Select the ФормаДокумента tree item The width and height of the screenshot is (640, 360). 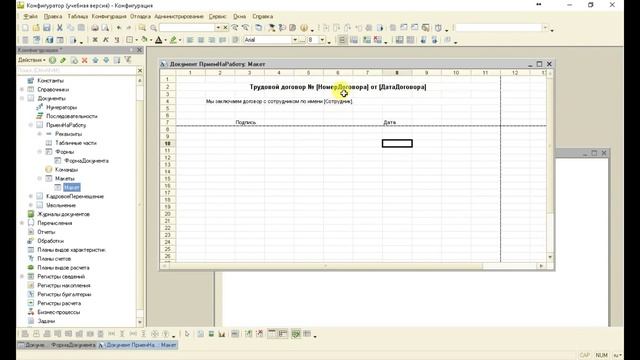coord(87,161)
